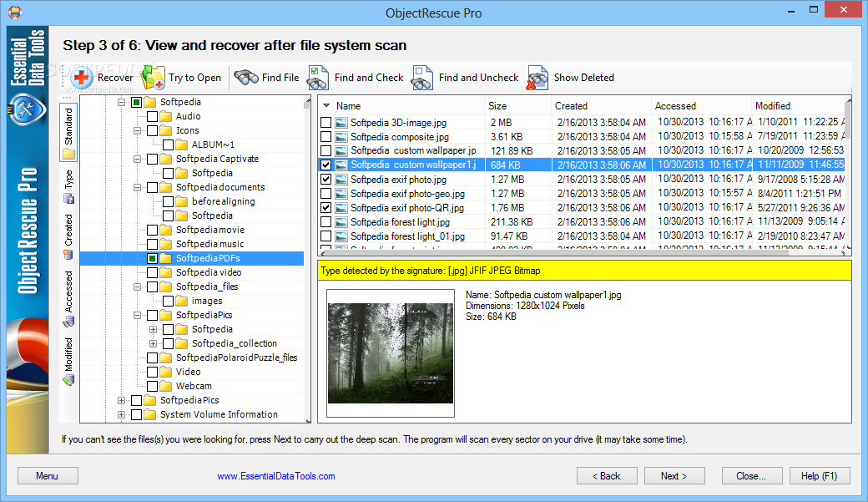Collapse the Softpedia_files node
Image resolution: width=868 pixels, height=502 pixels.
137,286
